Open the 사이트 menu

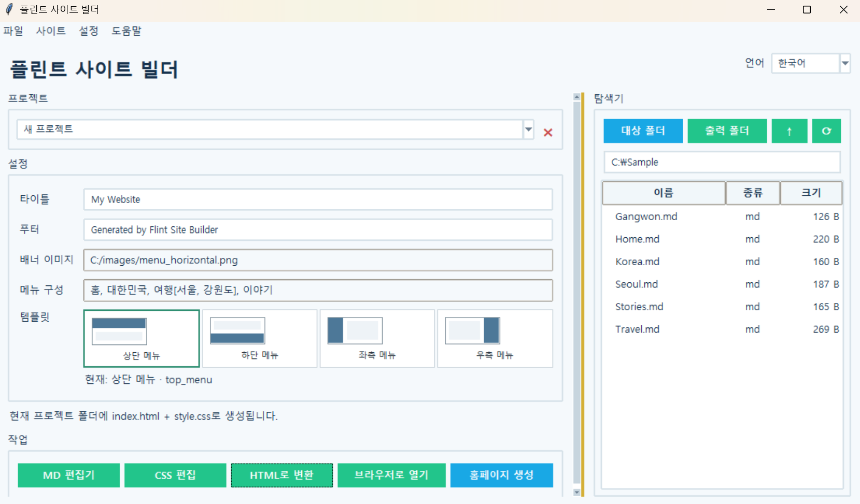click(x=51, y=31)
